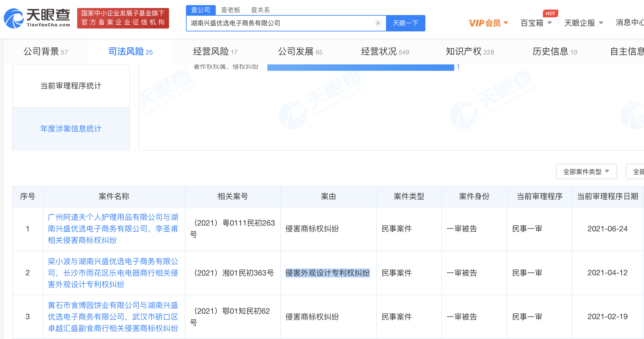The height and width of the screenshot is (339, 644).
Task: Click the 当前审理程序 column header
Action: tap(540, 196)
